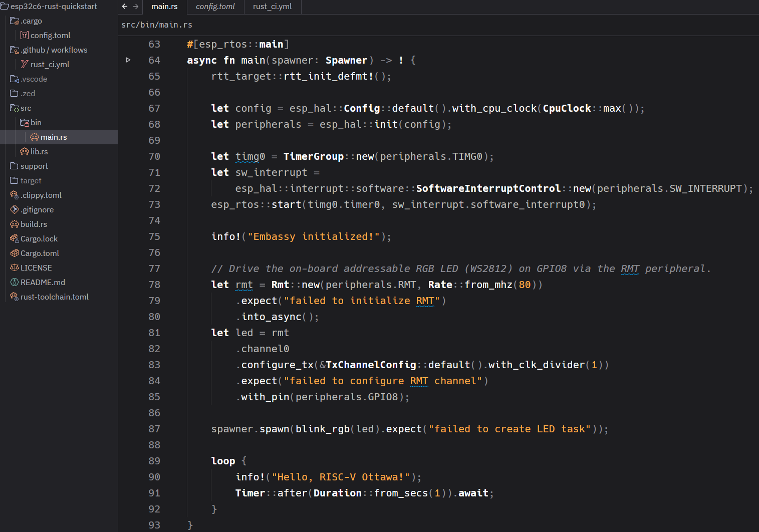Click the forward navigation arrow
Screen dimensions: 759x532
coord(136,7)
